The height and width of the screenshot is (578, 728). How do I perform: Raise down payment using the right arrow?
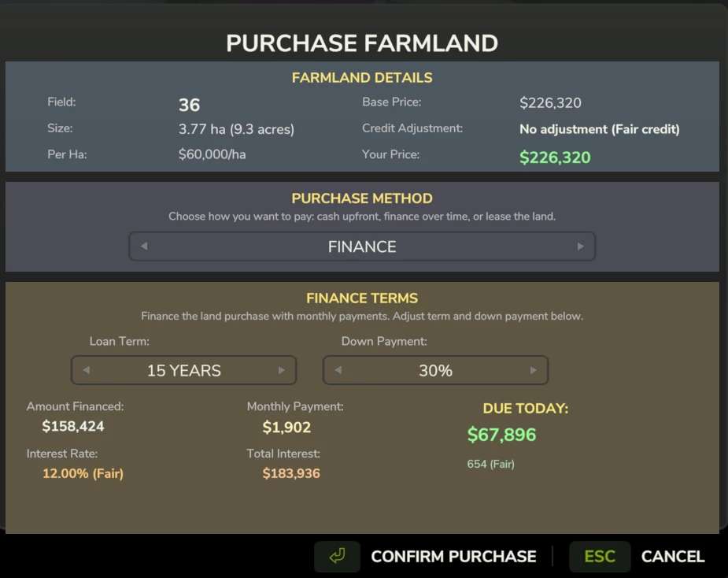click(x=534, y=370)
